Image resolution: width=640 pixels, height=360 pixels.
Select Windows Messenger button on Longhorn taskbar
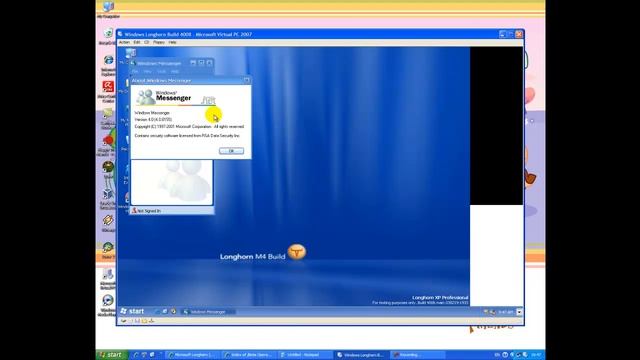[208, 312]
